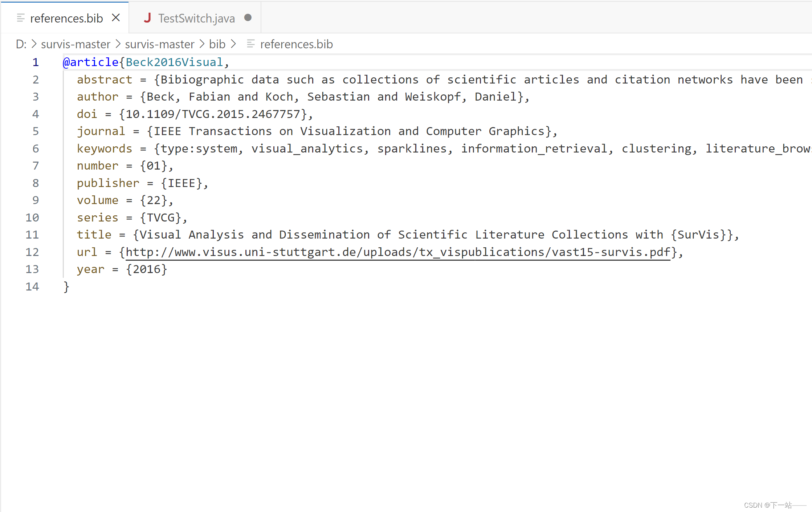Open the bib folder breadcrumb
Image resolution: width=812 pixels, height=512 pixels.
click(217, 44)
